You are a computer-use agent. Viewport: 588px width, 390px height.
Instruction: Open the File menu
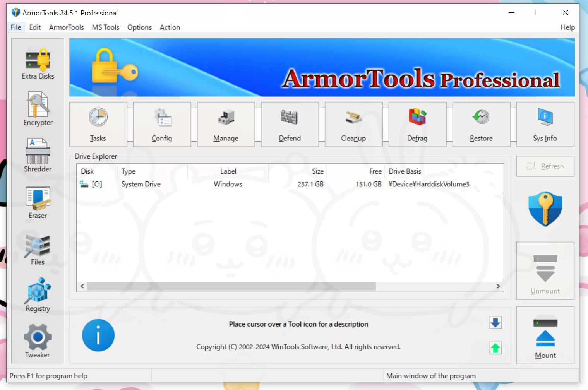click(x=16, y=27)
